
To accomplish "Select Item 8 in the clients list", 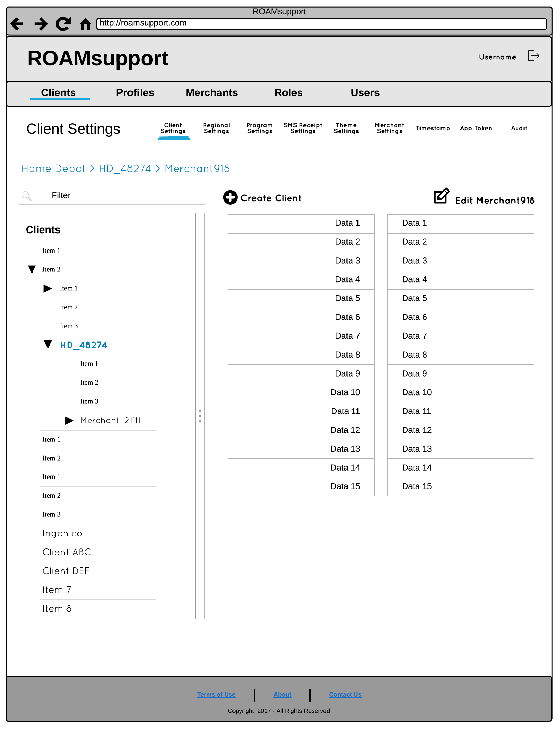I will pyautogui.click(x=57, y=609).
